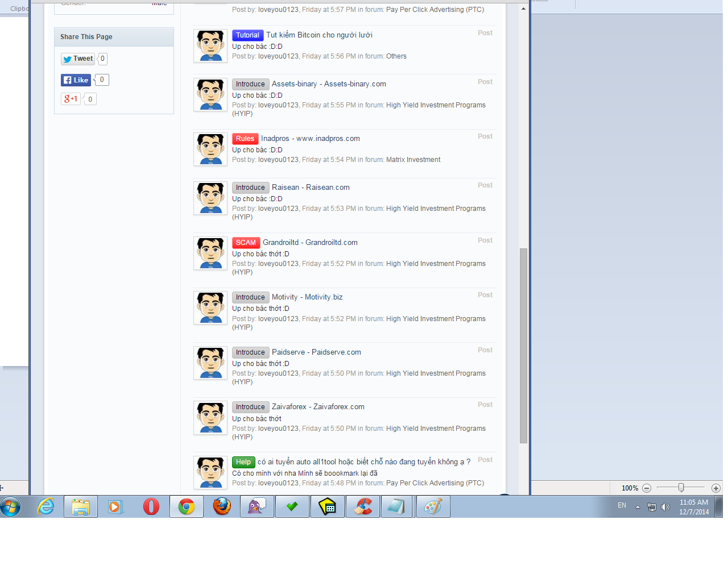Open Firefox from the taskbar

(x=222, y=506)
